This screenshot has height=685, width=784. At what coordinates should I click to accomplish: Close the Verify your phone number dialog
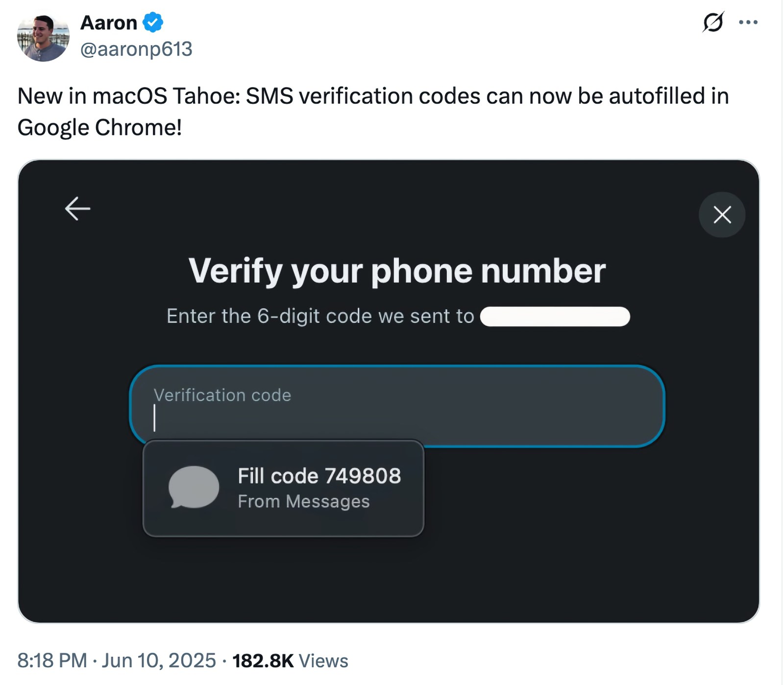(x=722, y=215)
